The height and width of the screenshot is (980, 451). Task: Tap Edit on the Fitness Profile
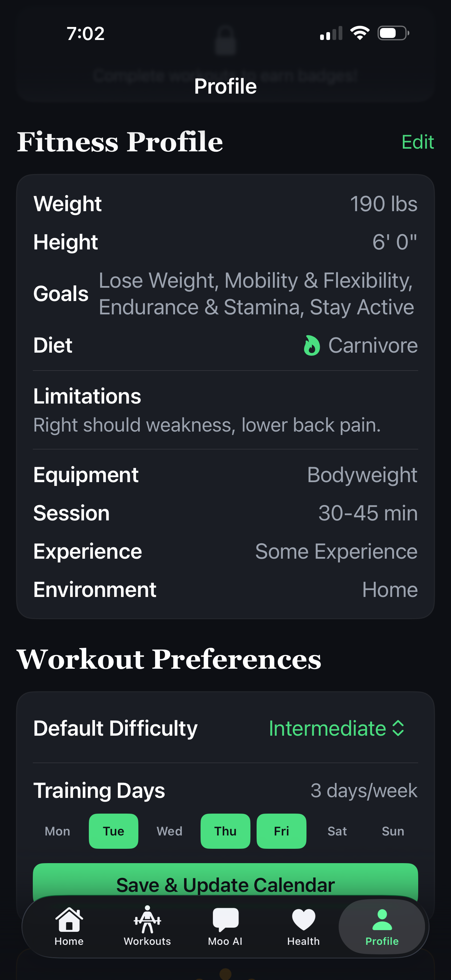(418, 142)
